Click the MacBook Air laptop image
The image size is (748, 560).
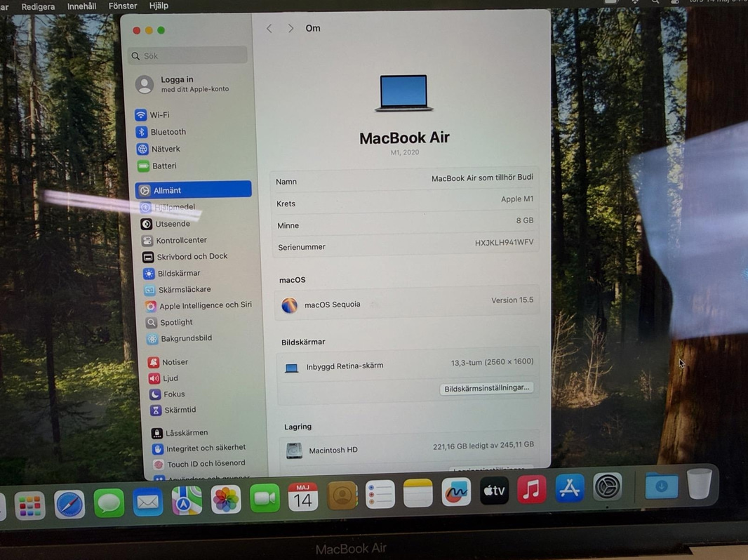tap(404, 93)
